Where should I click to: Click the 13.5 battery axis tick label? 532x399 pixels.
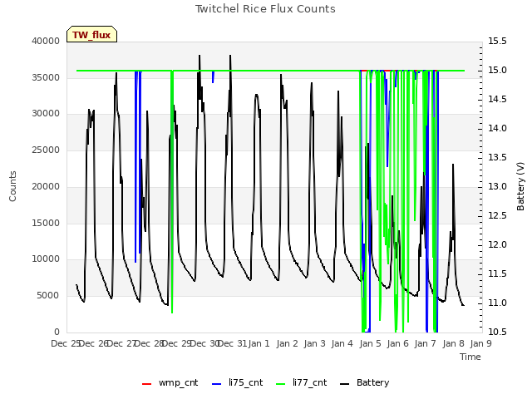coord(497,158)
